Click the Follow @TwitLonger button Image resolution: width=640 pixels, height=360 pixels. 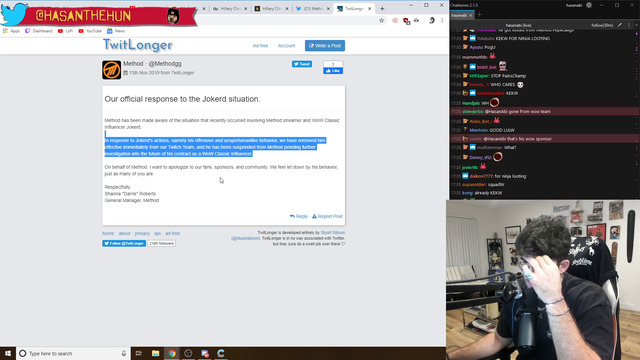pyautogui.click(x=124, y=243)
